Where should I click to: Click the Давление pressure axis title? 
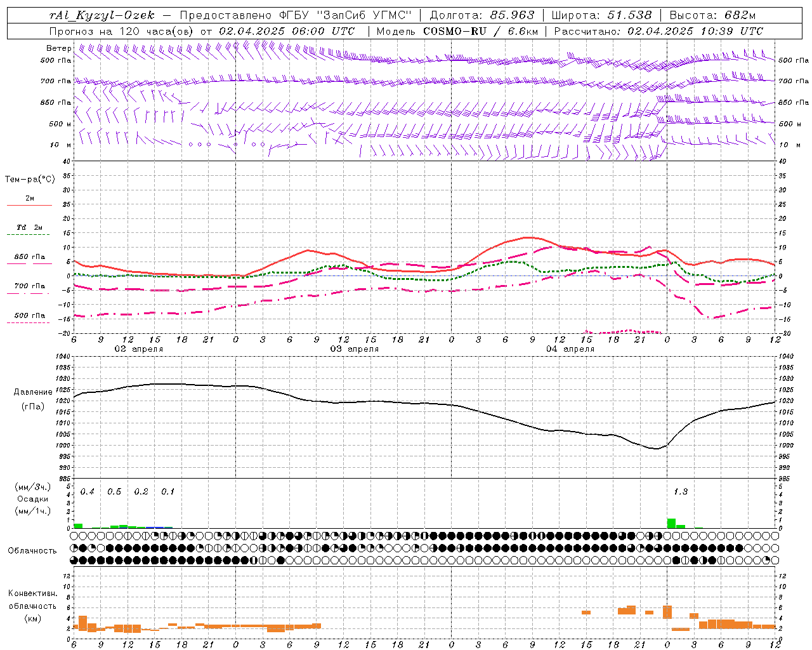[x=33, y=392]
